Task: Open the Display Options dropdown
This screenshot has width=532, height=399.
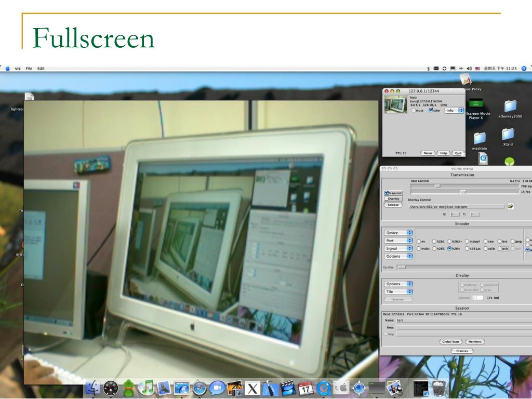Action: [398, 284]
